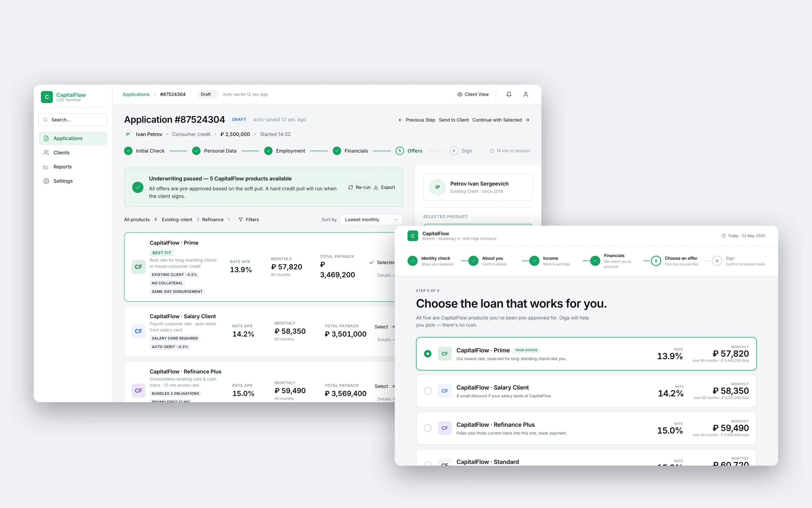Image resolution: width=812 pixels, height=508 pixels.
Task: Select the Personal Data step in the progress bar
Action: pyautogui.click(x=214, y=151)
